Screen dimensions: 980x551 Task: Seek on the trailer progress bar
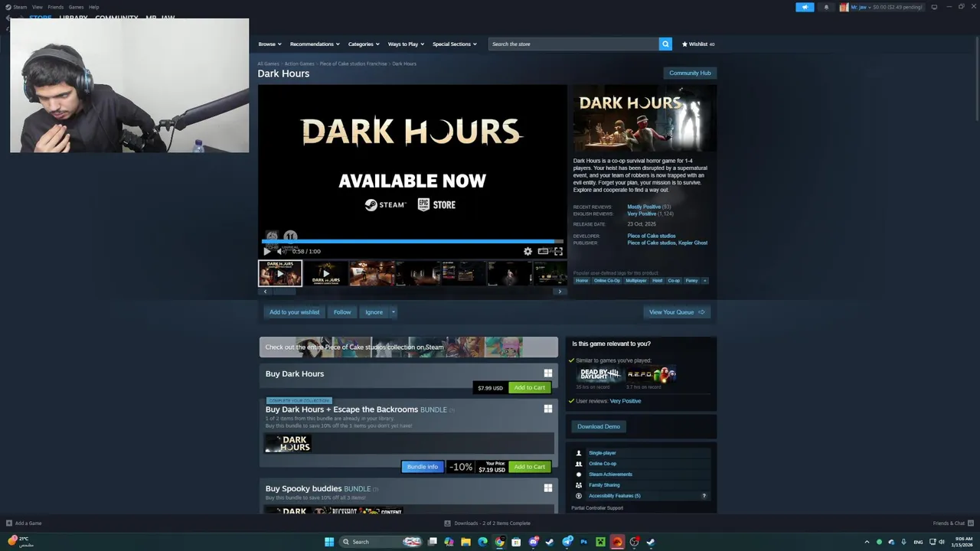click(413, 241)
